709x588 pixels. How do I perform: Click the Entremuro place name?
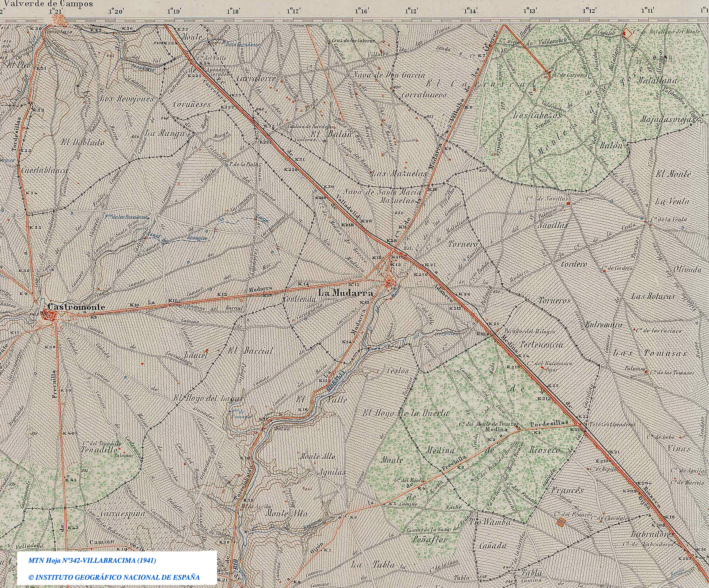(603, 324)
